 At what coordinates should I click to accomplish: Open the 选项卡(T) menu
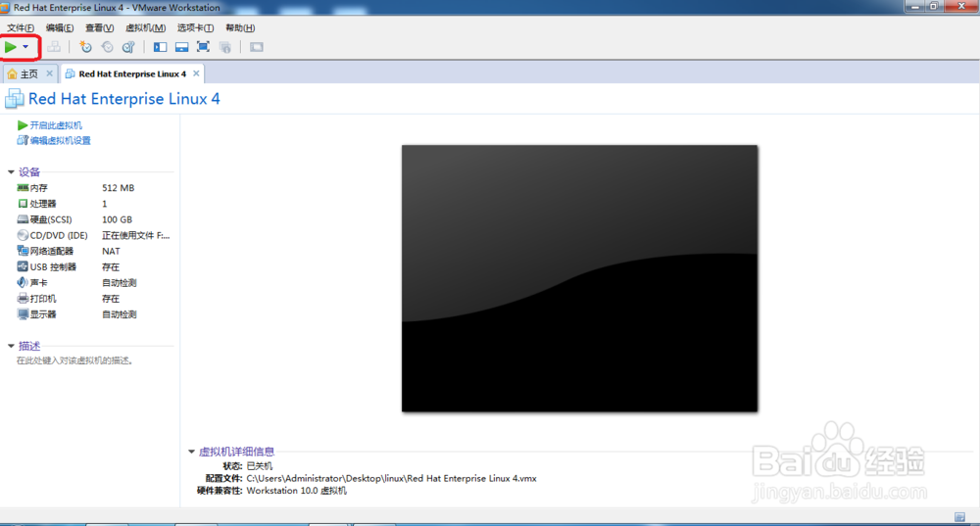(195, 27)
